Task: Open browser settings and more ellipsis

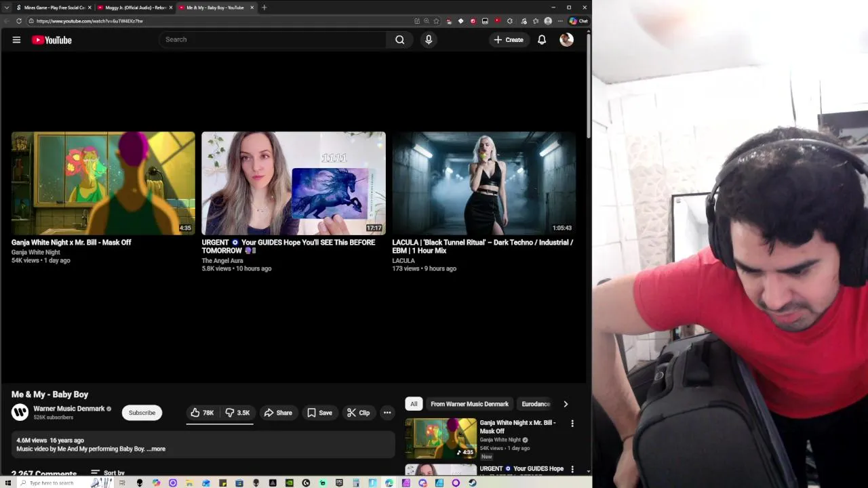Action: pyautogui.click(x=560, y=21)
